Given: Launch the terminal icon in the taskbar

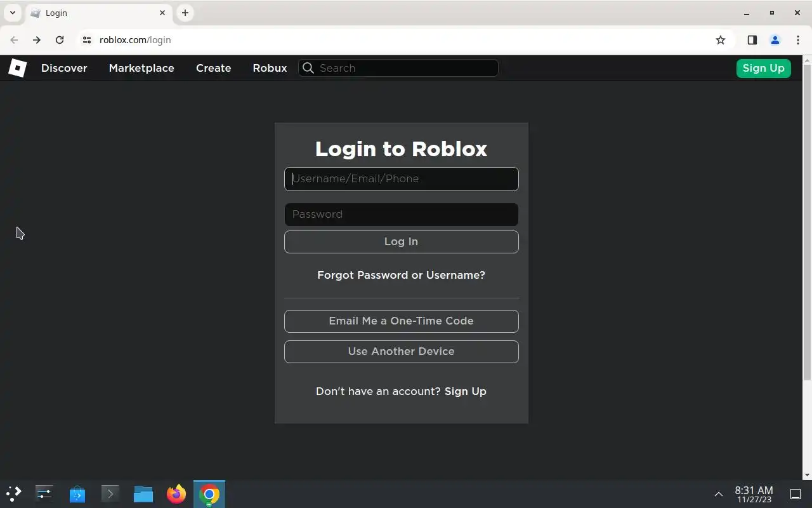Looking at the screenshot, I should coord(110,494).
